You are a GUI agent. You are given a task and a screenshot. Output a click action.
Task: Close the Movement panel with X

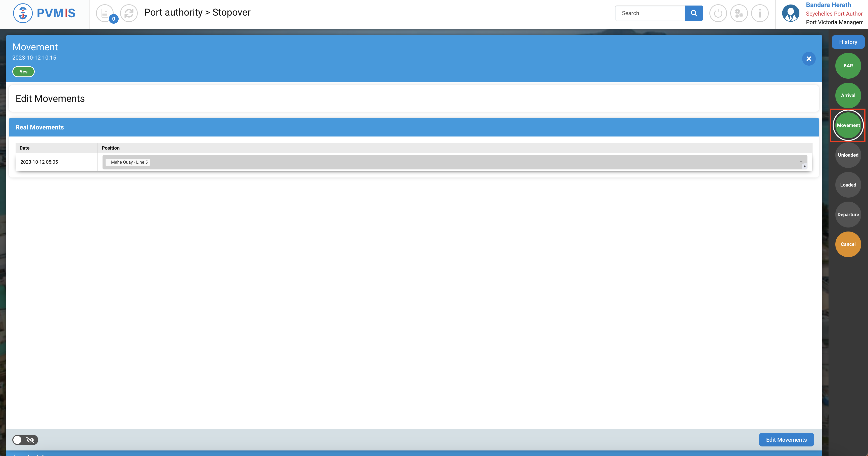[808, 59]
